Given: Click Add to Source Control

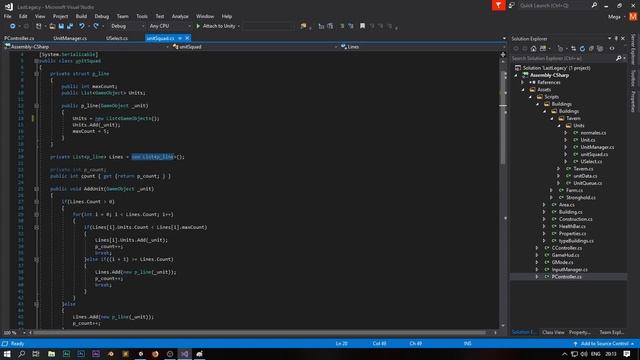Looking at the screenshot, I should [x=604, y=344].
